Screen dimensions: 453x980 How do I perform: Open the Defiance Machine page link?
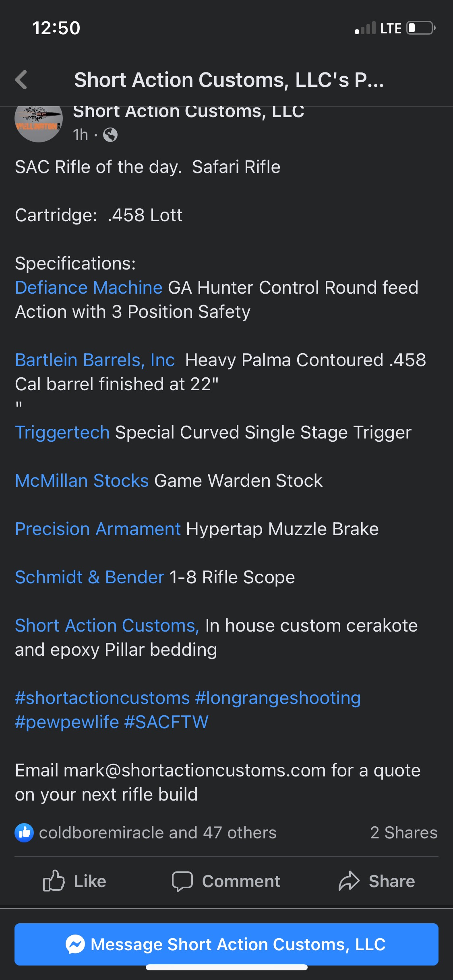(89, 288)
